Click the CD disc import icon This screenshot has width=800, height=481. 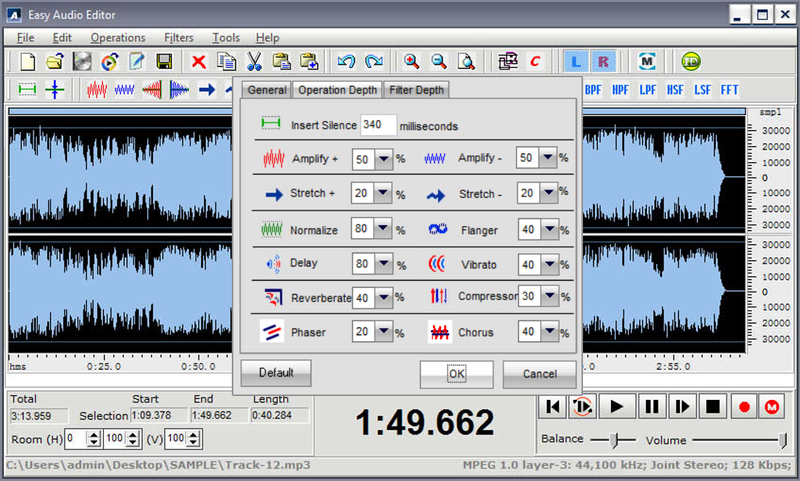coord(82,62)
